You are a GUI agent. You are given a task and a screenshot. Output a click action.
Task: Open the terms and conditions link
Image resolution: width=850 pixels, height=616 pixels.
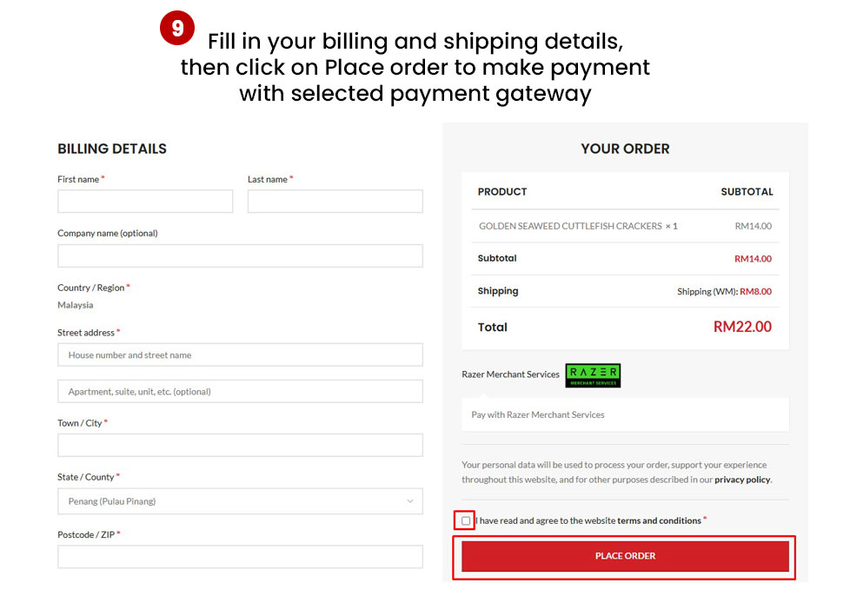pyautogui.click(x=659, y=520)
